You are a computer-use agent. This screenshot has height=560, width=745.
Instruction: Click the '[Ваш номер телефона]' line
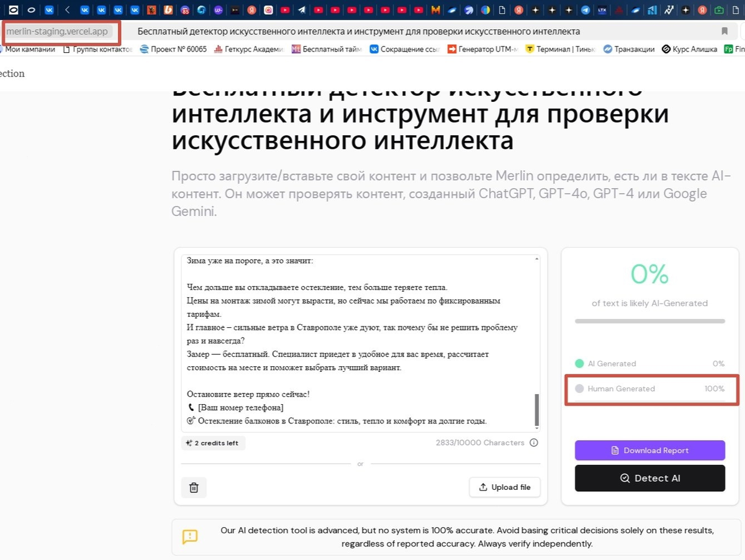pyautogui.click(x=240, y=407)
